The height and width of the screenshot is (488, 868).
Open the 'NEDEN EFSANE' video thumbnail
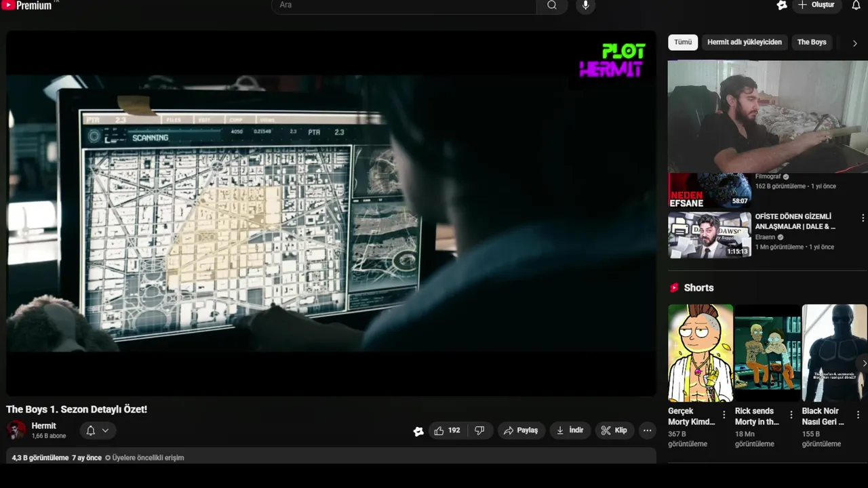tap(709, 190)
